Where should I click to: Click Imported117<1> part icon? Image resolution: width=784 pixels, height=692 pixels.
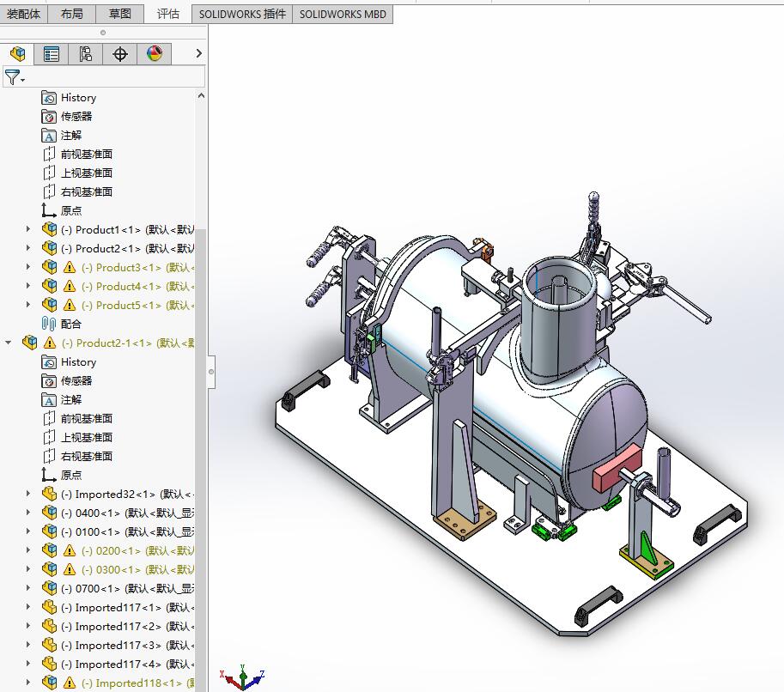[49, 608]
